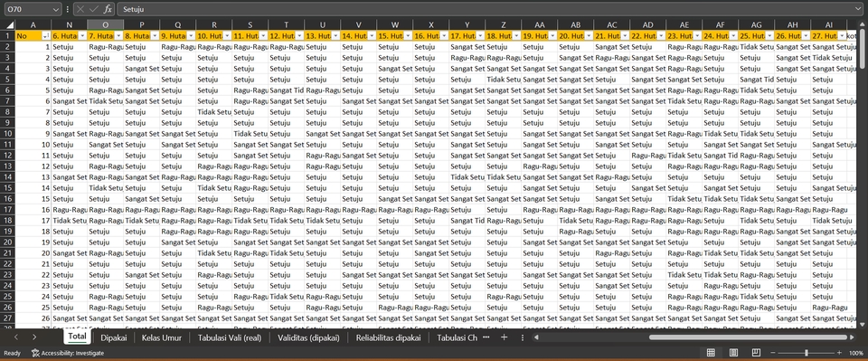Image resolution: width=868 pixels, height=361 pixels.
Task: Open filter dropdown for 7. Huta column
Action: tap(118, 35)
